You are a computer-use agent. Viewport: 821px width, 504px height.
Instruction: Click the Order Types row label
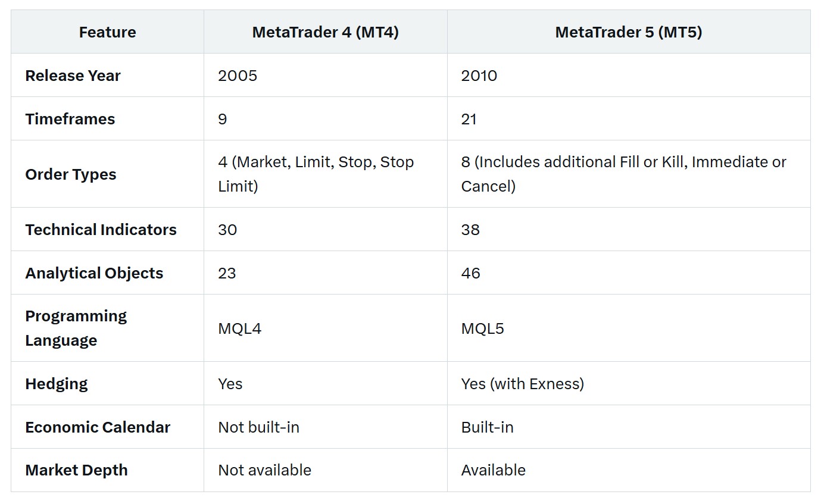tap(71, 174)
